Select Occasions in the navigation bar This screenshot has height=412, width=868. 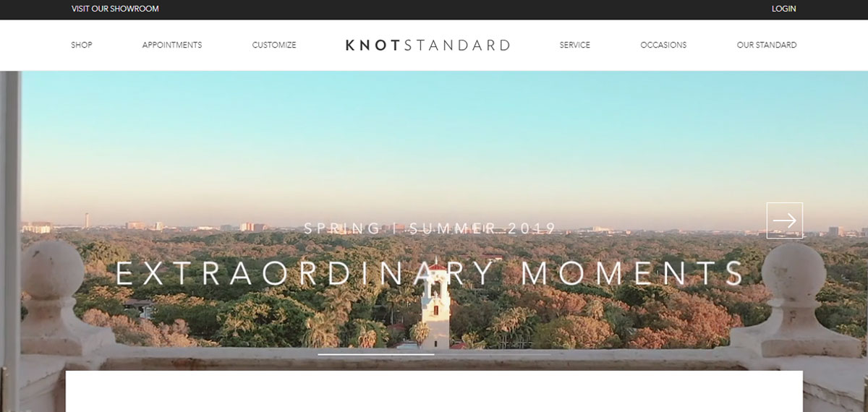point(663,45)
